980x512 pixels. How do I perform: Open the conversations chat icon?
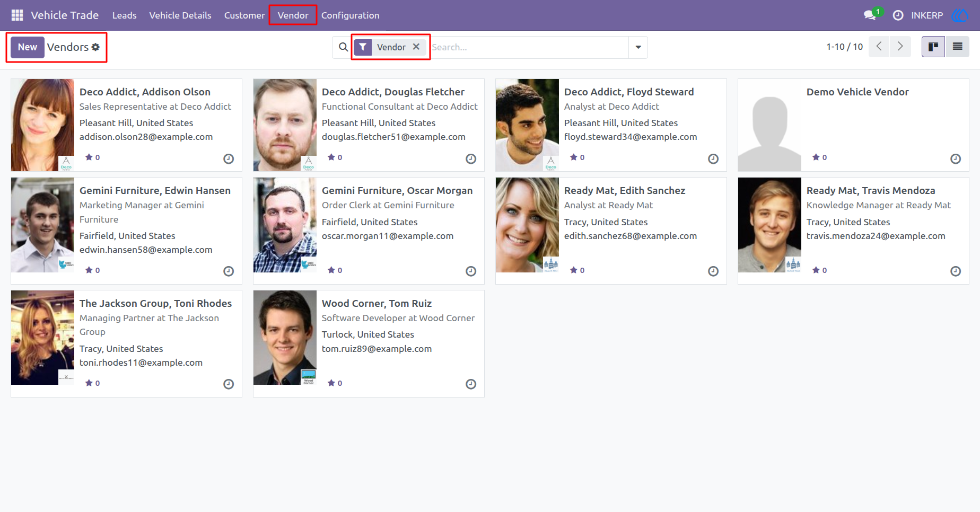[x=870, y=15]
